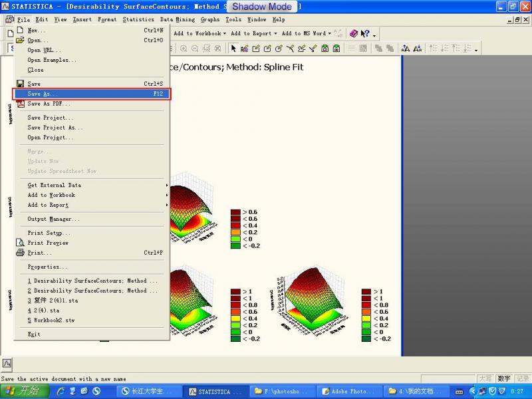Expand the Add to Report submenu in File menu
Viewport: 532px width, 399px height.
[x=92, y=205]
